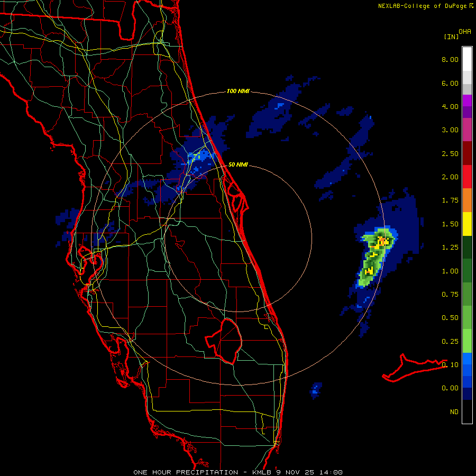Click the 50 NMI range ring label
This screenshot has height=476, width=476.
click(238, 164)
